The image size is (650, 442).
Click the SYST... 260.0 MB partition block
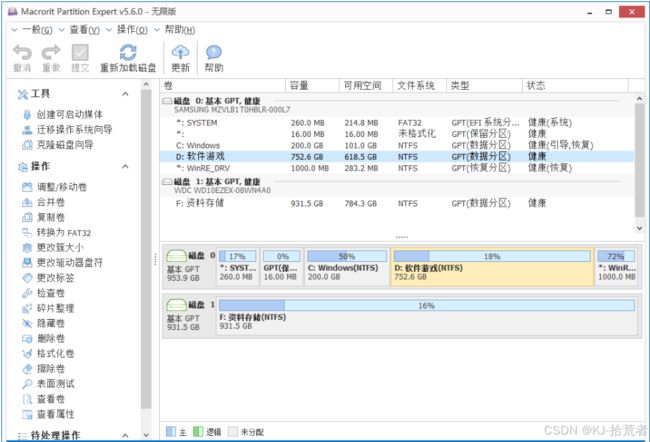(238, 267)
